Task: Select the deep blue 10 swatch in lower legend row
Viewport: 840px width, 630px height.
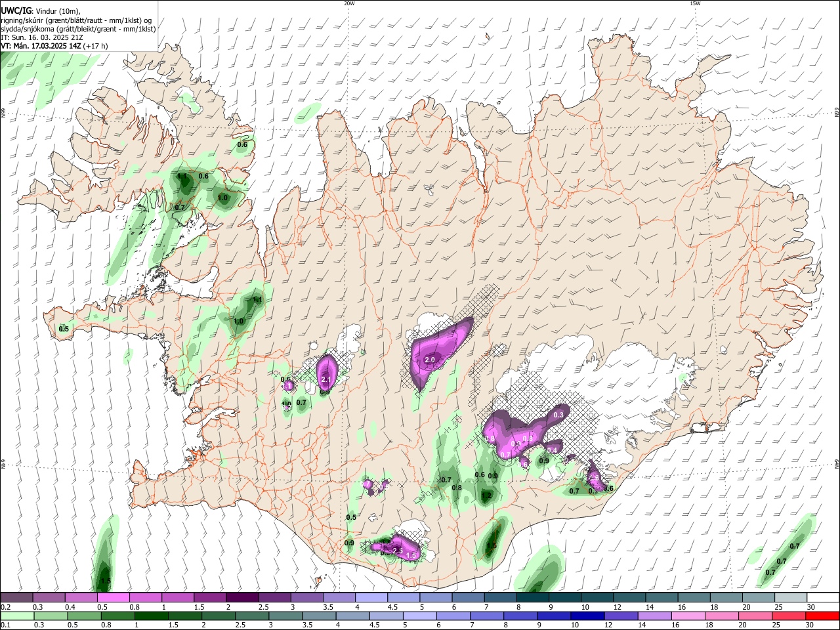Action: (x=587, y=616)
